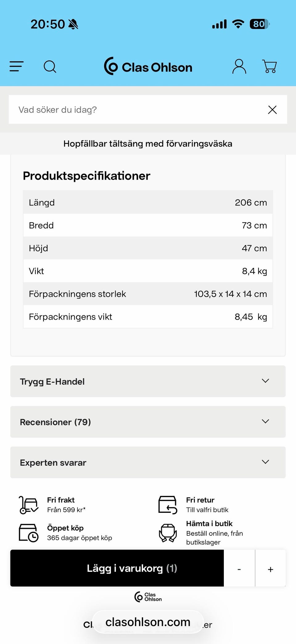Tap the clasohlson.com address bar pill
The width and height of the screenshot is (296, 644).
148,622
